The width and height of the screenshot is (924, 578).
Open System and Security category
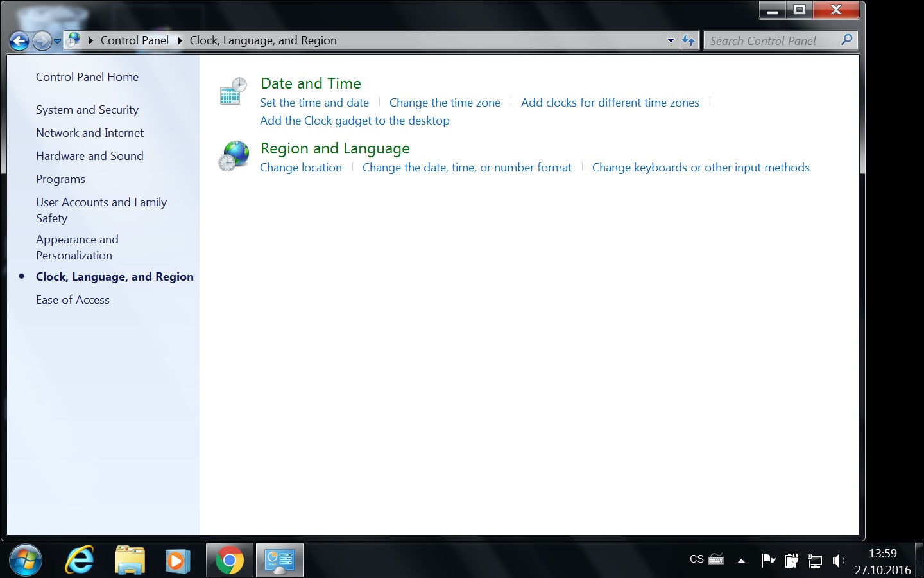[x=87, y=110]
